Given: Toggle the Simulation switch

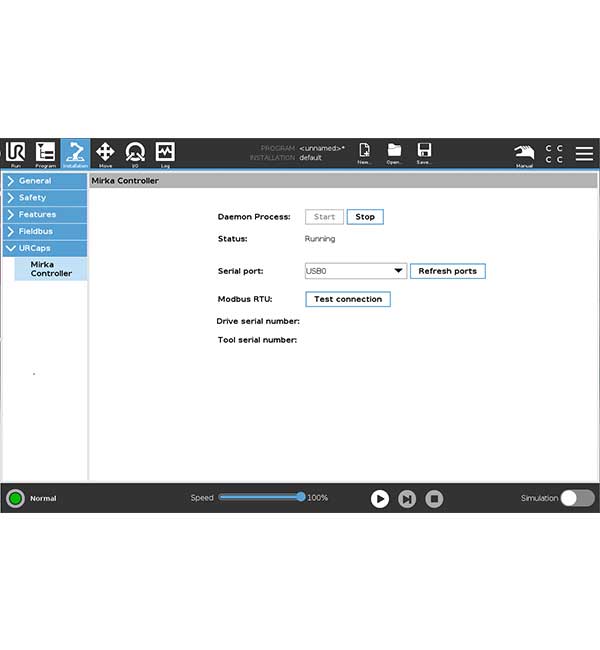Looking at the screenshot, I should 577,498.
